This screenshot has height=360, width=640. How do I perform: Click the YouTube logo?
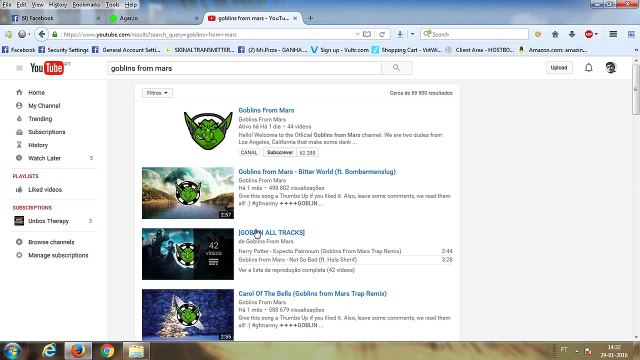click(47, 68)
